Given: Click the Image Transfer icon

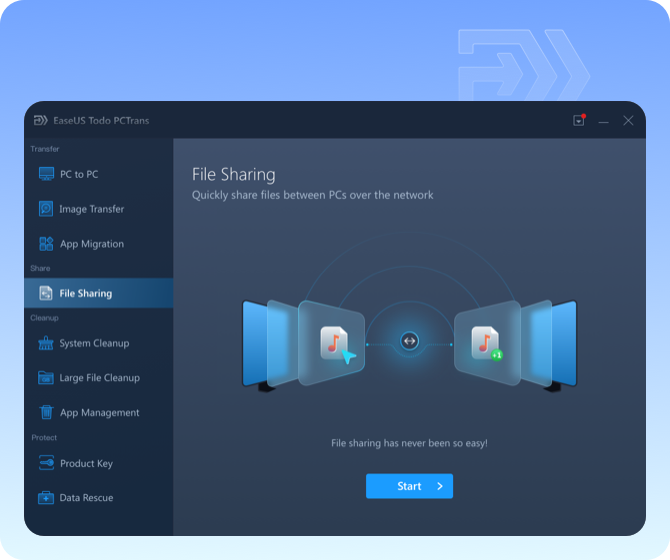Looking at the screenshot, I should (46, 209).
